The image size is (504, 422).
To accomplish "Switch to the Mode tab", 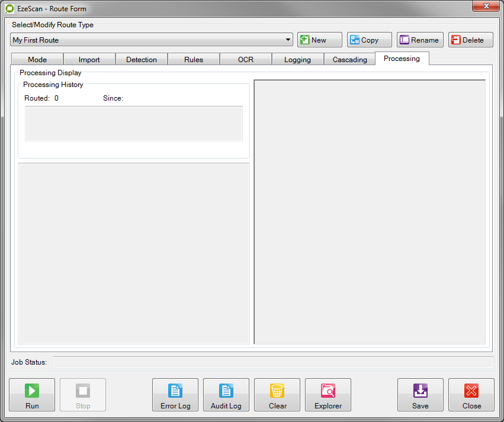I will point(37,60).
